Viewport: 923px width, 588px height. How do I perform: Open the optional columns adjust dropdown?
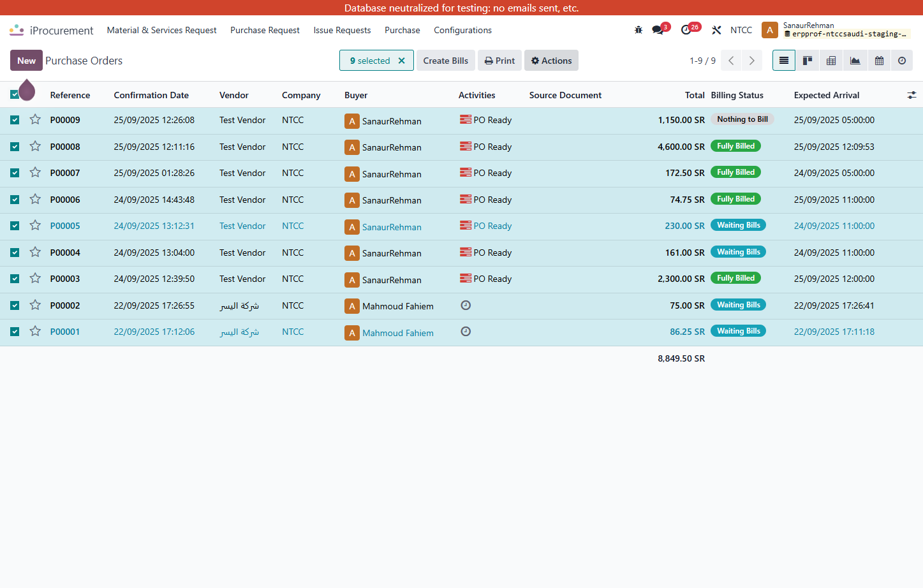(x=912, y=95)
